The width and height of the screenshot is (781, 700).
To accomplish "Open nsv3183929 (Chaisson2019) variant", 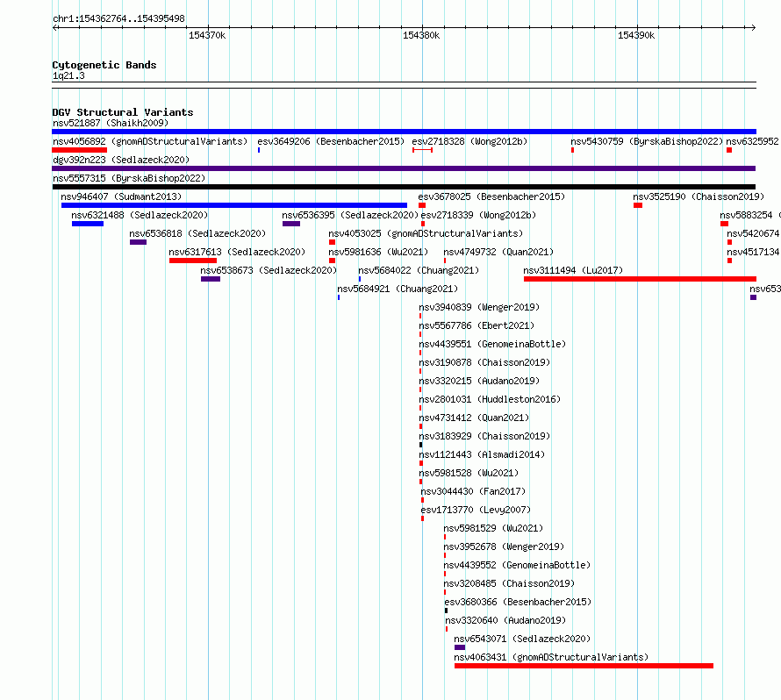I will point(484,436).
